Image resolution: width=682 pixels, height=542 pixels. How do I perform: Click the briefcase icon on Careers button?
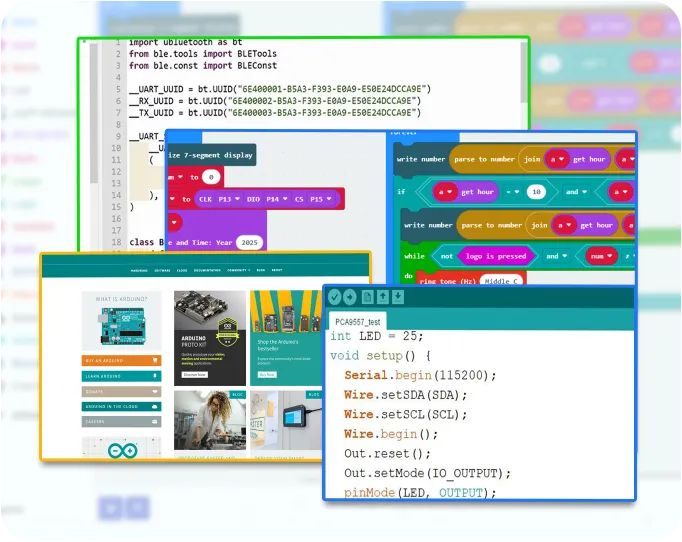tap(155, 422)
